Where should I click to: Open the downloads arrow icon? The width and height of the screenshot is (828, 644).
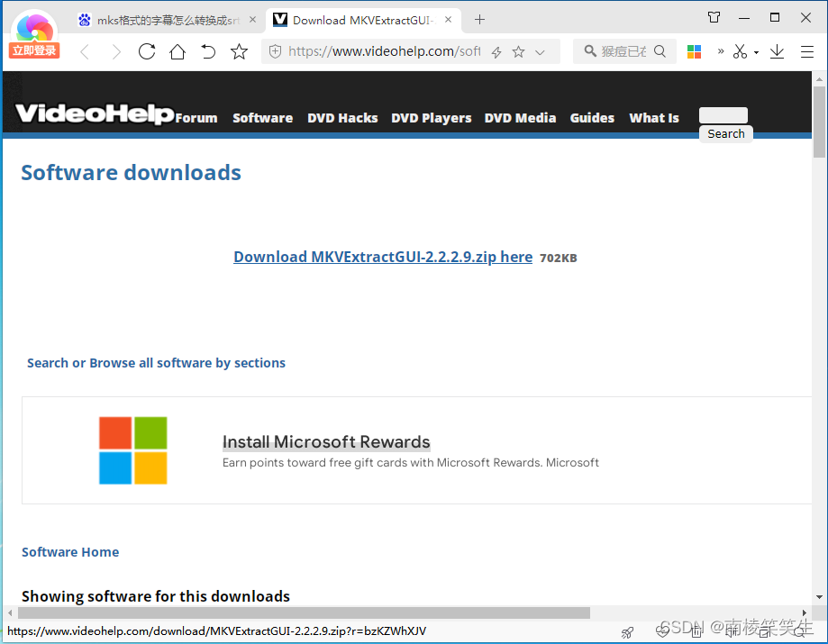pos(777,51)
